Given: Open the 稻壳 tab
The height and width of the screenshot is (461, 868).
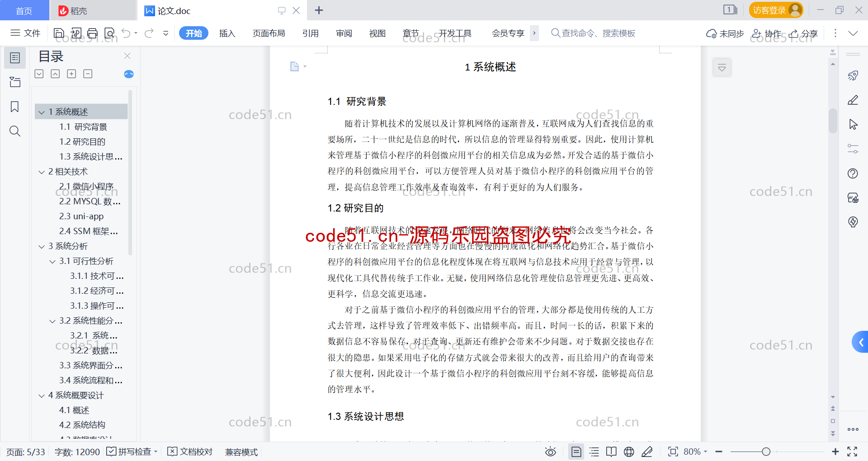Looking at the screenshot, I should click(x=93, y=10).
